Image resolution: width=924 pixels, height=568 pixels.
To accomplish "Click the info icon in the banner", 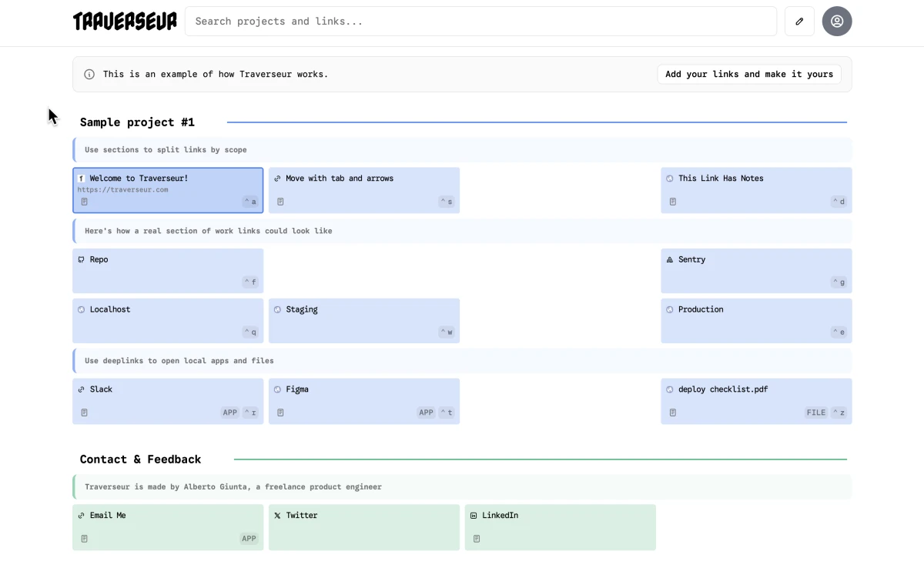I will 89,75.
